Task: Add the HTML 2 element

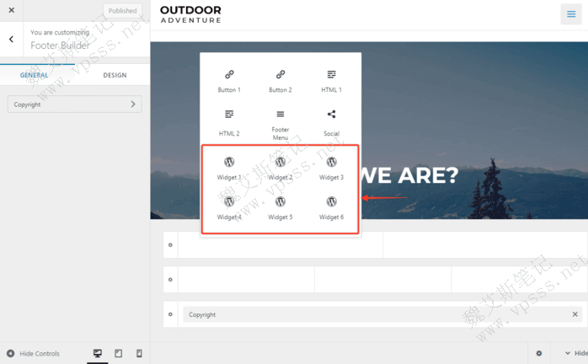Action: (229, 123)
